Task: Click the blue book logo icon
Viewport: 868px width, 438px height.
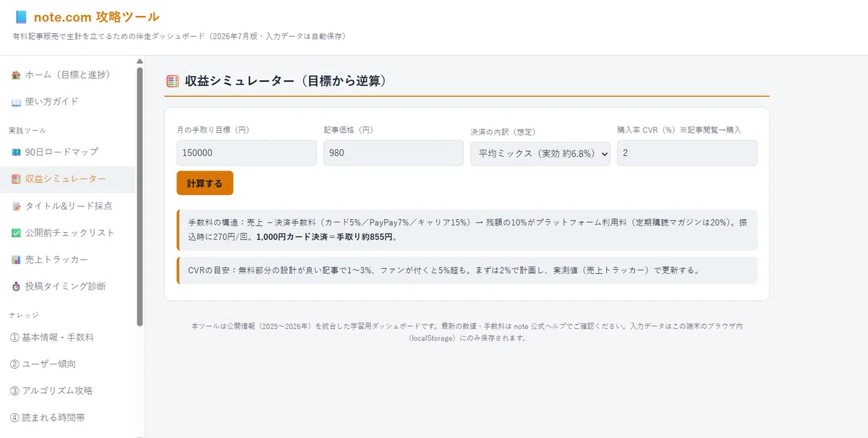Action: pos(21,17)
